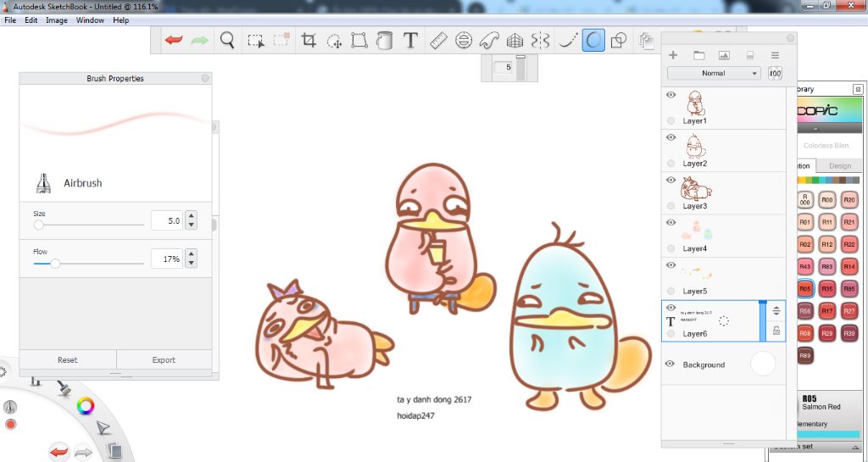Open the Layers panel hamburger menu
The height and width of the screenshot is (462, 868).
coord(775,55)
